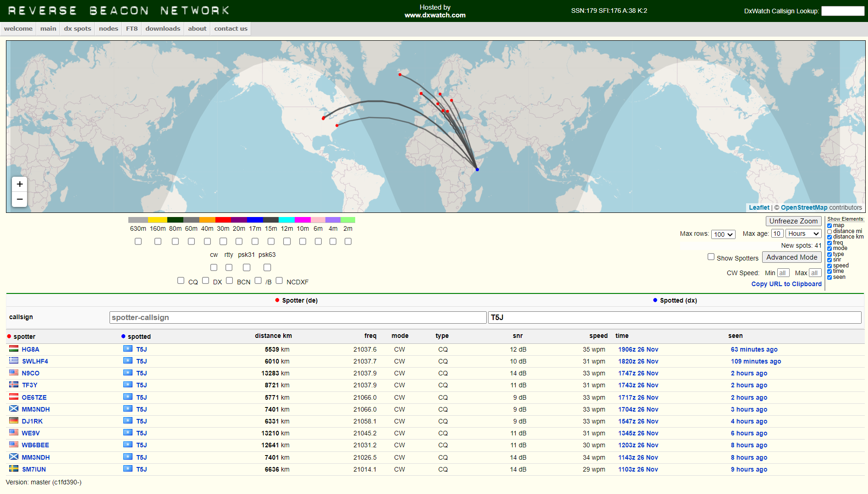
Task: Click the Austria flag next to OE6TZE
Action: click(14, 397)
